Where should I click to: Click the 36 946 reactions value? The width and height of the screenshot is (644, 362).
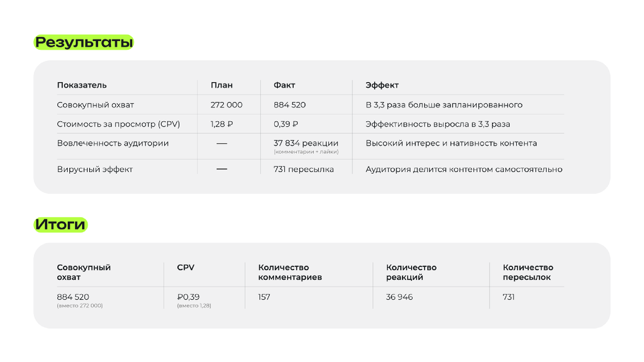pos(399,297)
